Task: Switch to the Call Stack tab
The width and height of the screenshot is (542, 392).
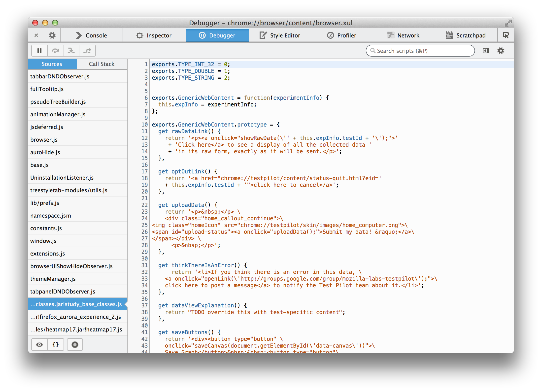Action: (x=102, y=64)
